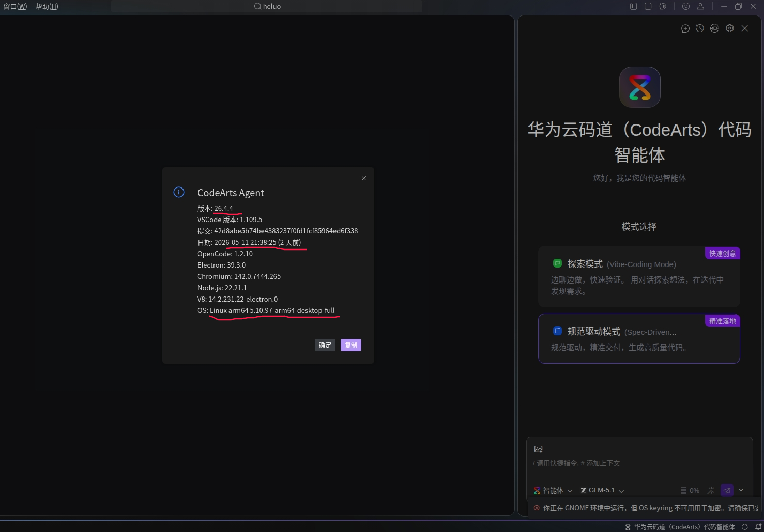Open the feedback smiley icon
Viewport: 764px width, 532px height.
(x=686, y=6)
